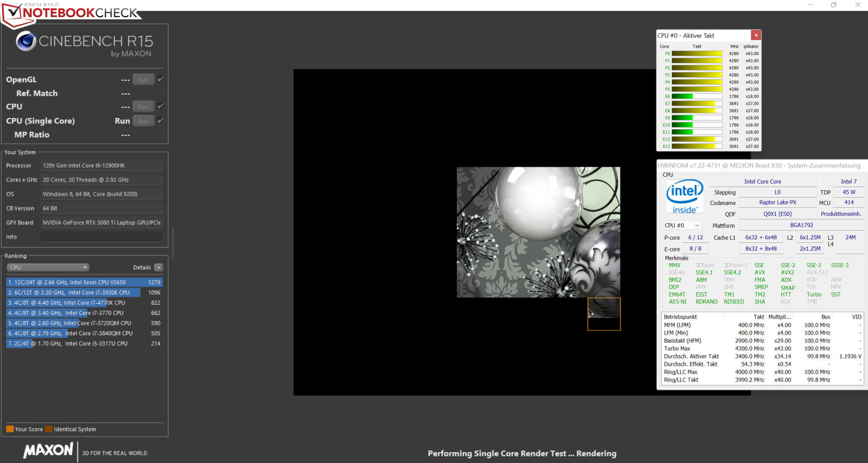The image size is (868, 463).
Task: Click the P-core count 6 / 12
Action: coord(695,237)
